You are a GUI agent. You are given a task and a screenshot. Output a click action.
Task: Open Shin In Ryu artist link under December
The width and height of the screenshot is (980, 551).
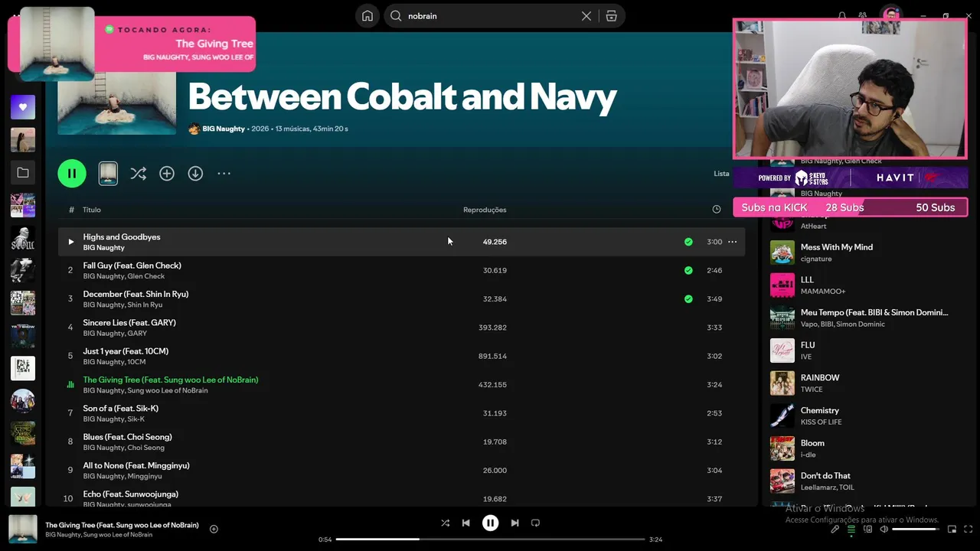click(x=145, y=305)
